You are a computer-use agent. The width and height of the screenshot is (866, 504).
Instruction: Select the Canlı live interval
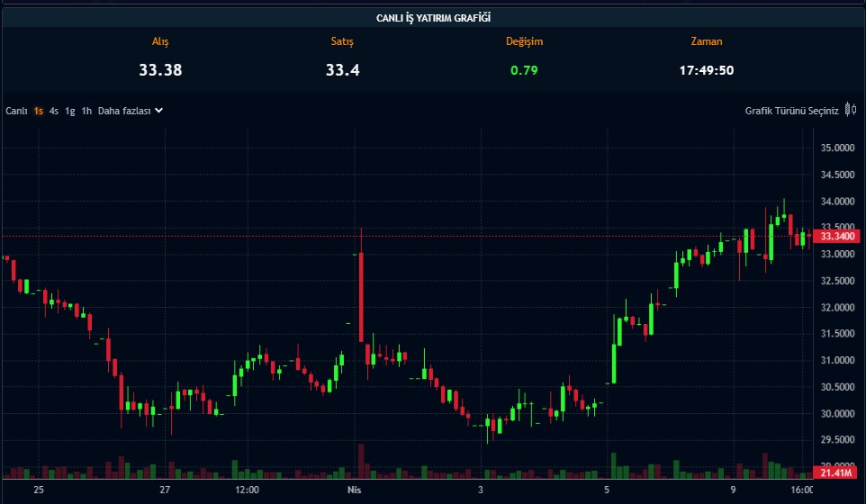click(x=16, y=111)
